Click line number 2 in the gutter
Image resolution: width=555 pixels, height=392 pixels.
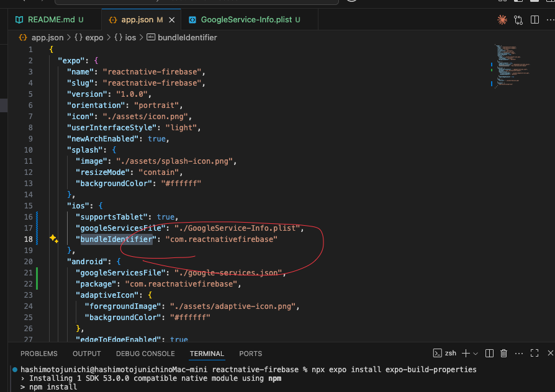coord(30,61)
